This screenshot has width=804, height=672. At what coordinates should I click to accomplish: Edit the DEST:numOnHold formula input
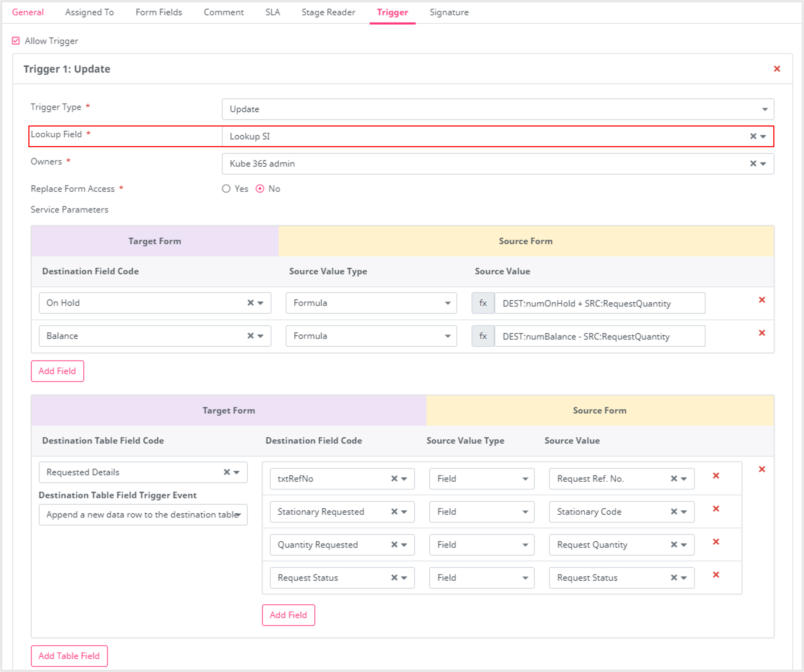600,303
